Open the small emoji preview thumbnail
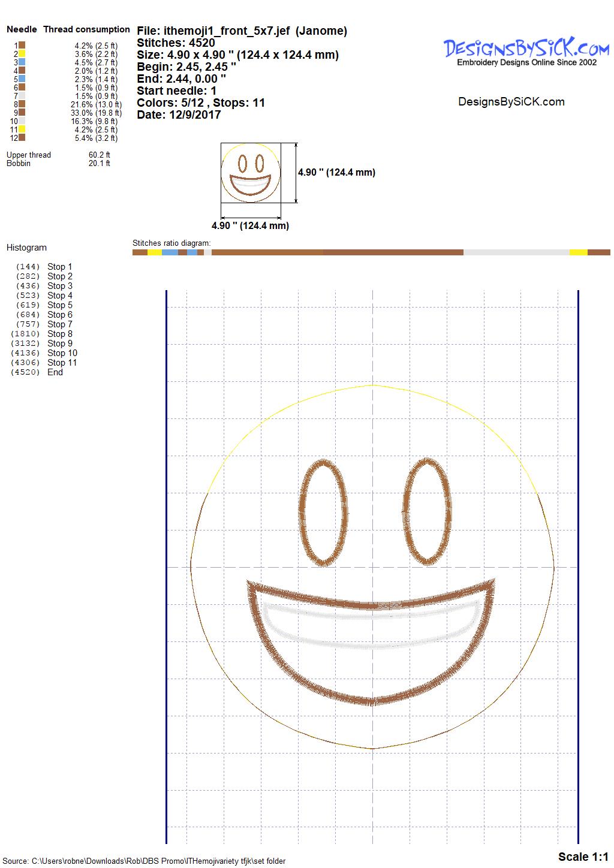This screenshot has width=614, height=868. 251,173
